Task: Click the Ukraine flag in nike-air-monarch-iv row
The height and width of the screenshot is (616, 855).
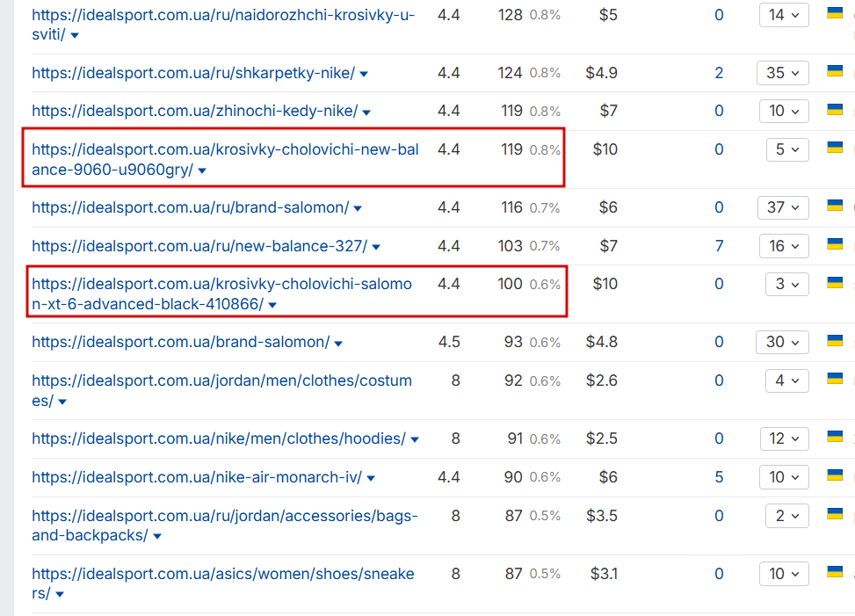Action: point(835,475)
